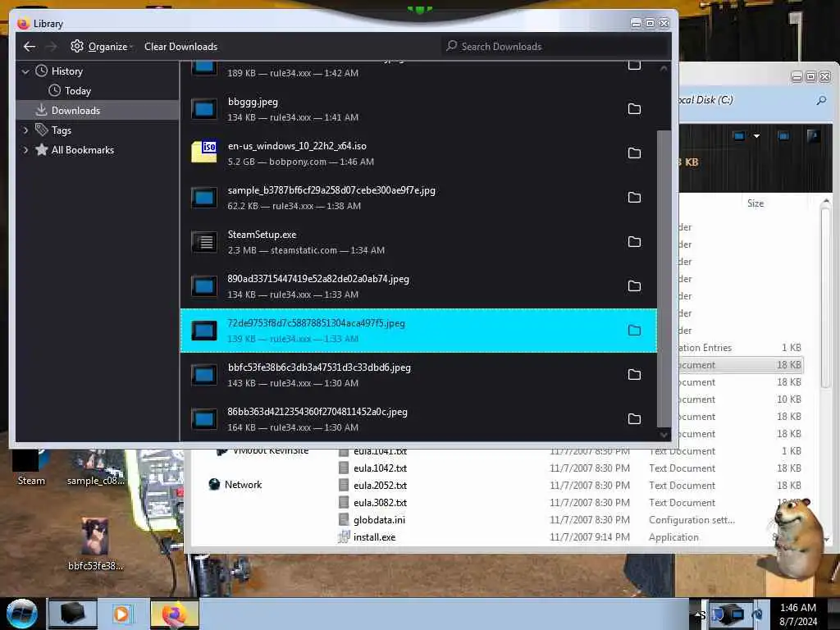The image size is (840, 630).
Task: Select the sample_b3787bf6cf29a258 jpg entry
Action: tap(418, 197)
